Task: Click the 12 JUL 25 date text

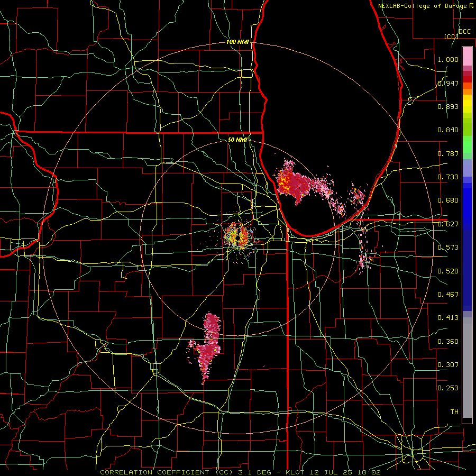Action: click(x=331, y=472)
